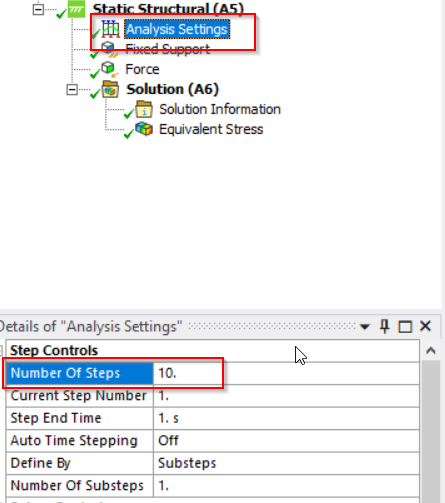Select Force in the outline tree
The width and height of the screenshot is (445, 503).
142,69
